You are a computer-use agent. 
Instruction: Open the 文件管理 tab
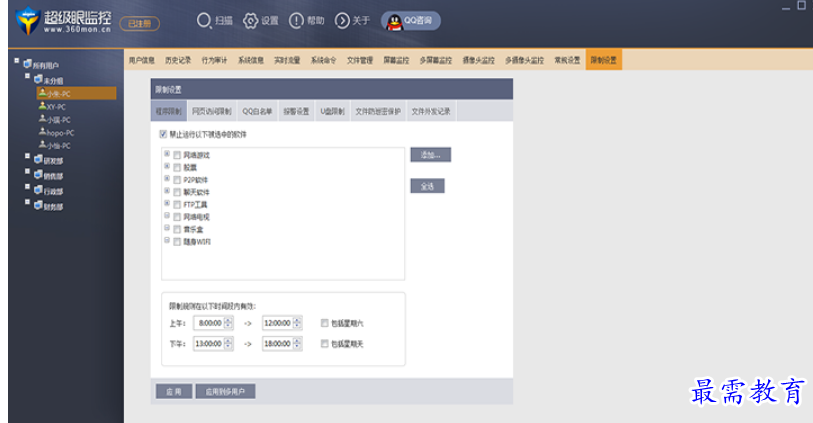(359, 61)
